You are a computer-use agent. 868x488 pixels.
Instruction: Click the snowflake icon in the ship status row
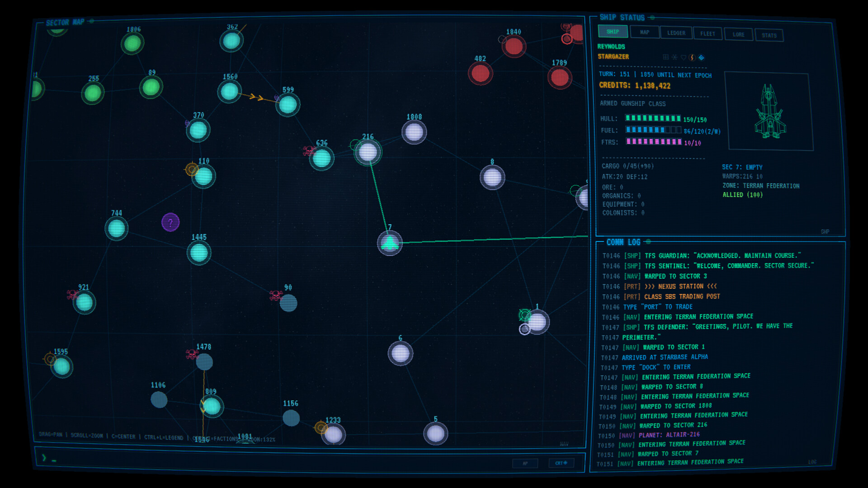[674, 57]
